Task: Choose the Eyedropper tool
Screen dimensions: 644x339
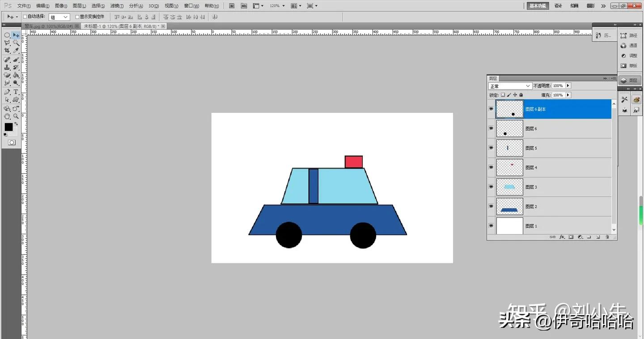Action: coord(16,51)
